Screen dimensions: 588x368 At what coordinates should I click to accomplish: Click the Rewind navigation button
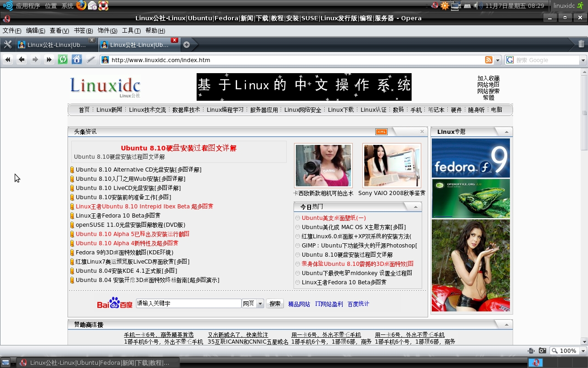8,60
